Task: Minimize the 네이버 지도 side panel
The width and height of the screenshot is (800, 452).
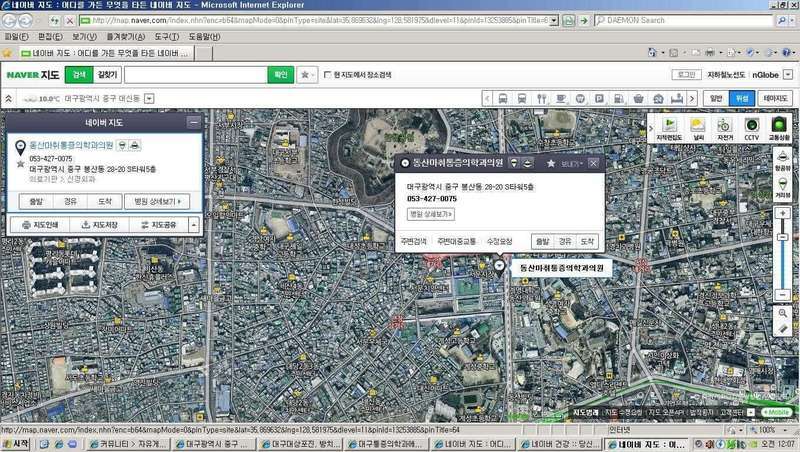Action: coord(193,122)
